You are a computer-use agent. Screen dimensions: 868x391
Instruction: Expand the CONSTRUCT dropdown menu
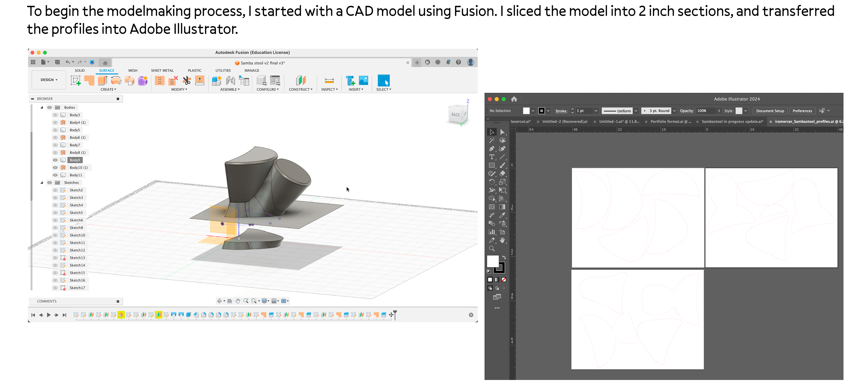300,89
